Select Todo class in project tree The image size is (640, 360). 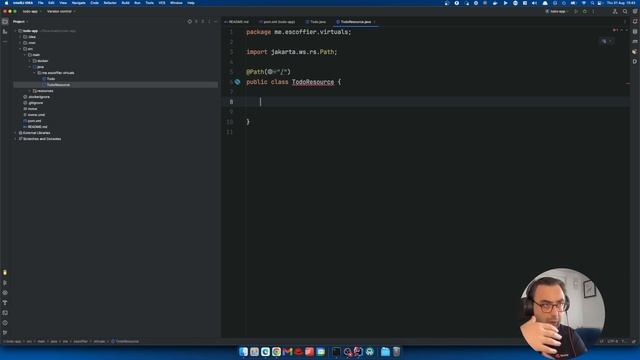pyautogui.click(x=51, y=79)
